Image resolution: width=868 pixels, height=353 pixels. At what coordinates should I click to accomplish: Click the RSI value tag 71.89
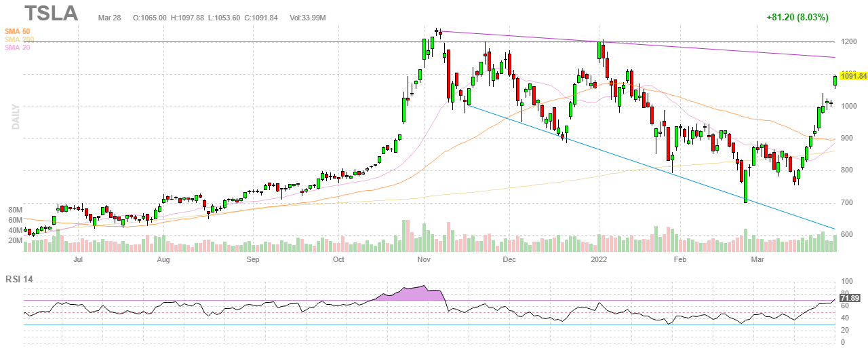[850, 298]
